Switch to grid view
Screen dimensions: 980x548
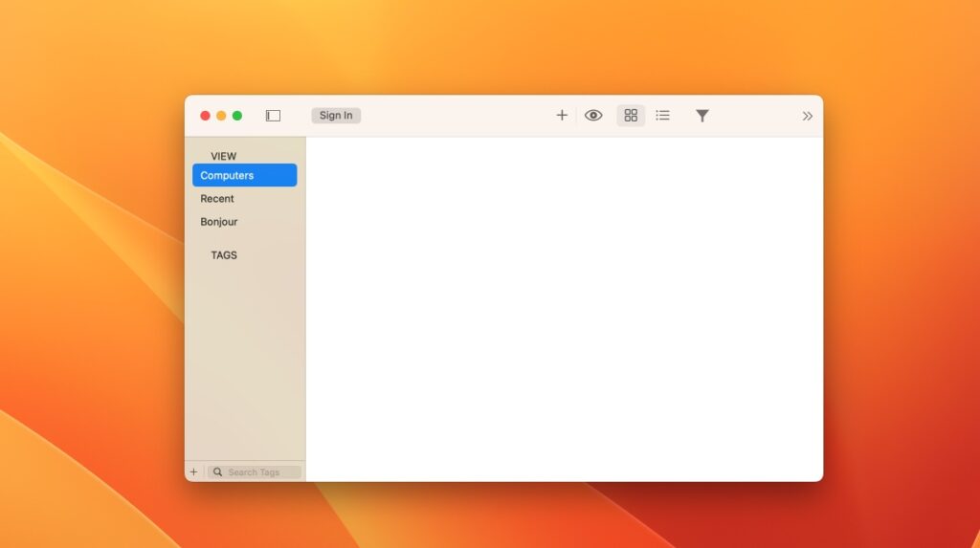631,116
